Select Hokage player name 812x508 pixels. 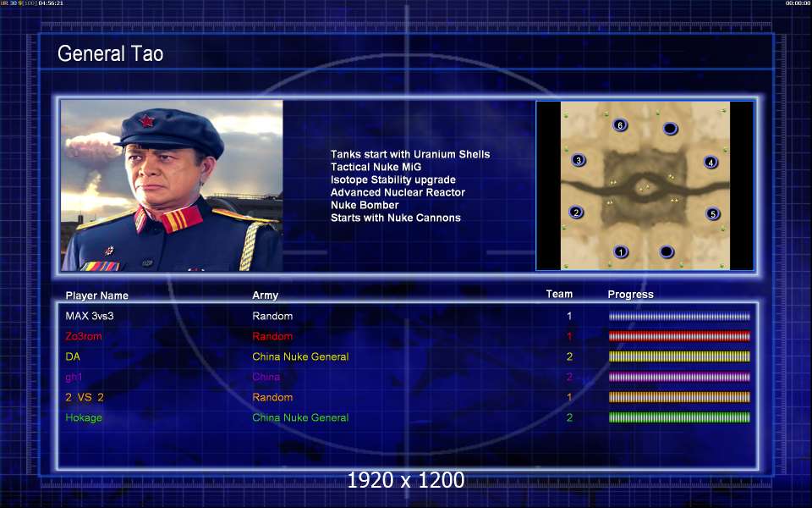click(x=84, y=417)
